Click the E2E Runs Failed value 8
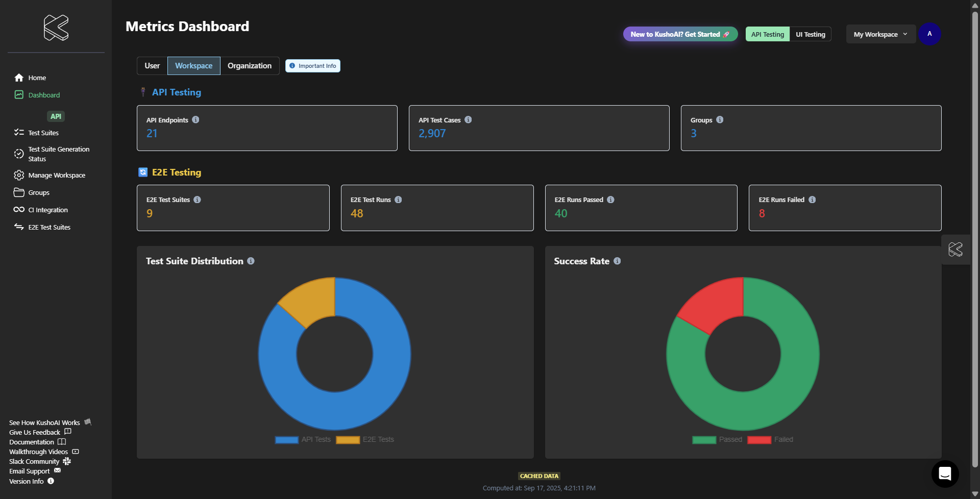Viewport: 980px width, 499px height. [762, 214]
